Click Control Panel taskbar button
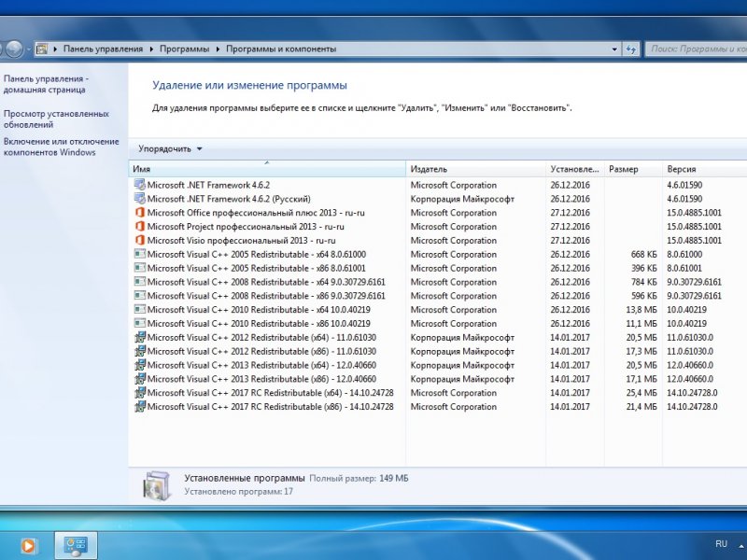747x560 pixels. 76,545
